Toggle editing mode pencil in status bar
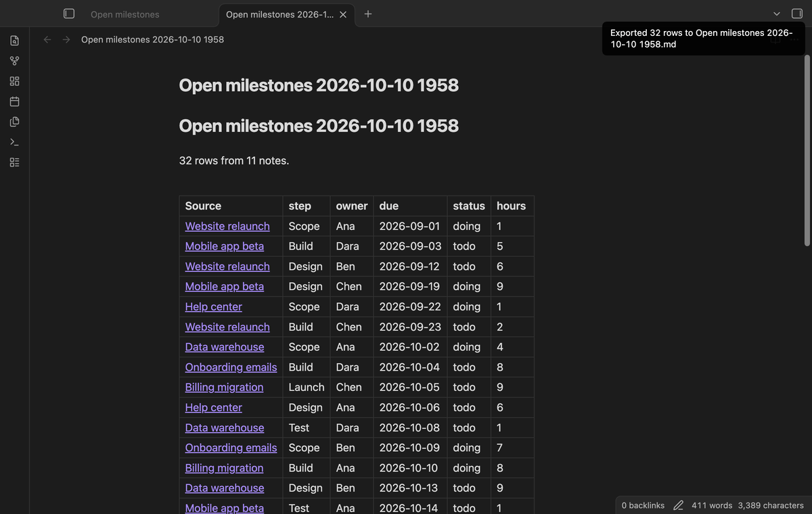 pyautogui.click(x=678, y=505)
